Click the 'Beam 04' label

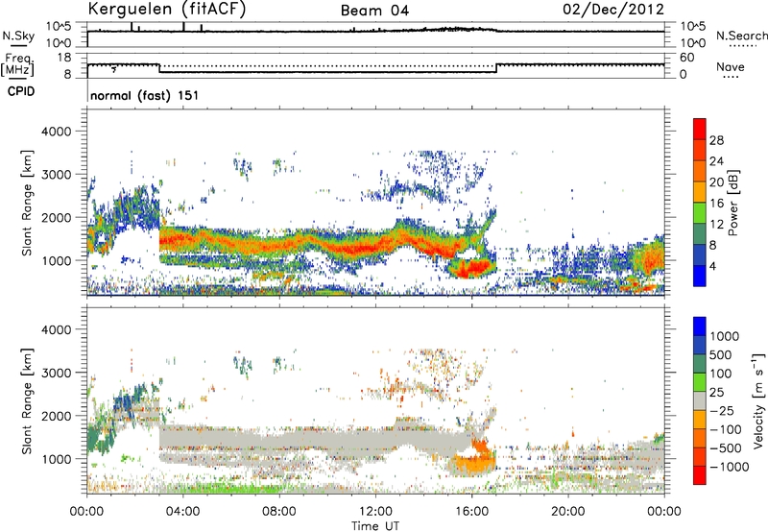374,11
